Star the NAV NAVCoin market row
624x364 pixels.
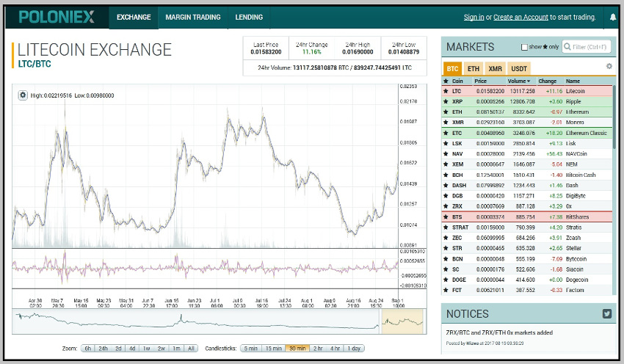(446, 153)
